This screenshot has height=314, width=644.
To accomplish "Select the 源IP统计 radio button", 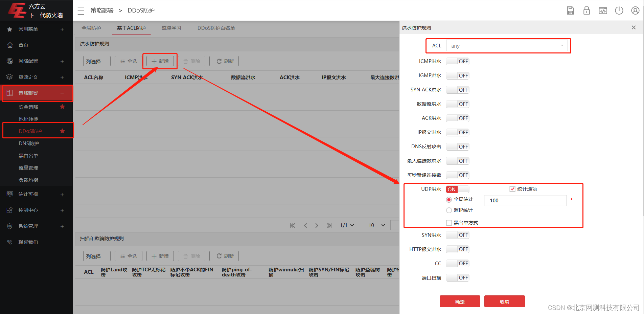I will click(449, 210).
